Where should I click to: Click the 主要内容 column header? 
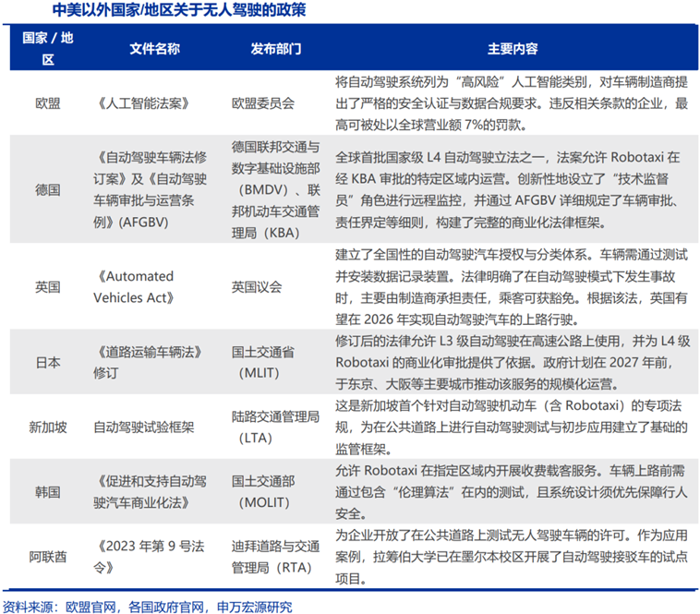(513, 48)
